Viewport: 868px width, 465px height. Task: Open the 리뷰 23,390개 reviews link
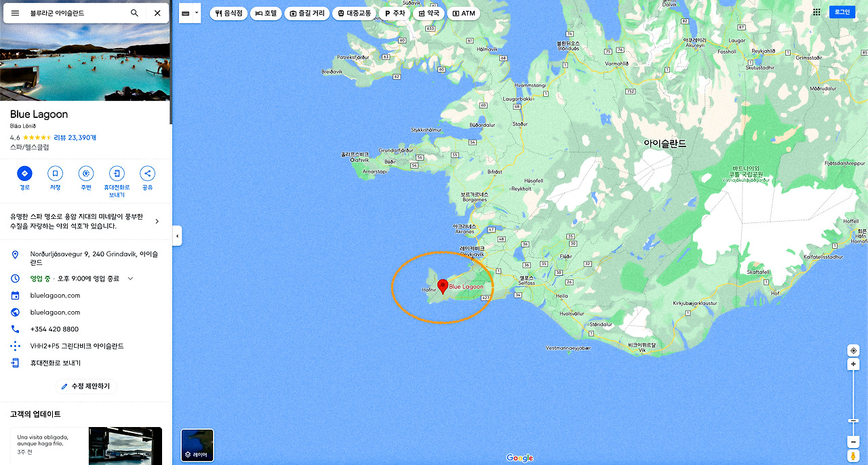point(75,138)
